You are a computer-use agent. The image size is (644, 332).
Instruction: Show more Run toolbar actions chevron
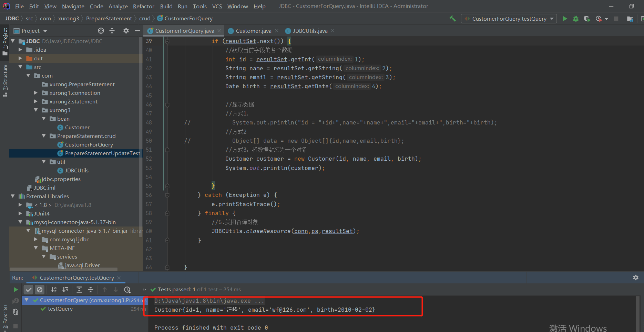point(144,290)
